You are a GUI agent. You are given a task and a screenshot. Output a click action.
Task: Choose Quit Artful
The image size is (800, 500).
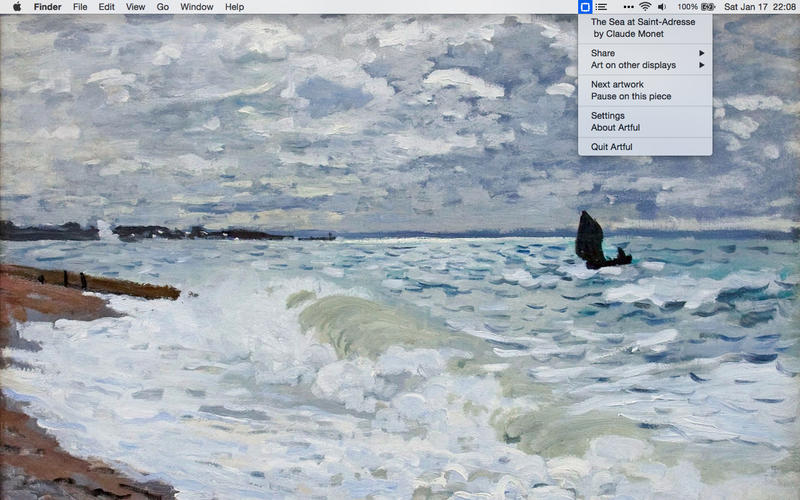(645, 147)
